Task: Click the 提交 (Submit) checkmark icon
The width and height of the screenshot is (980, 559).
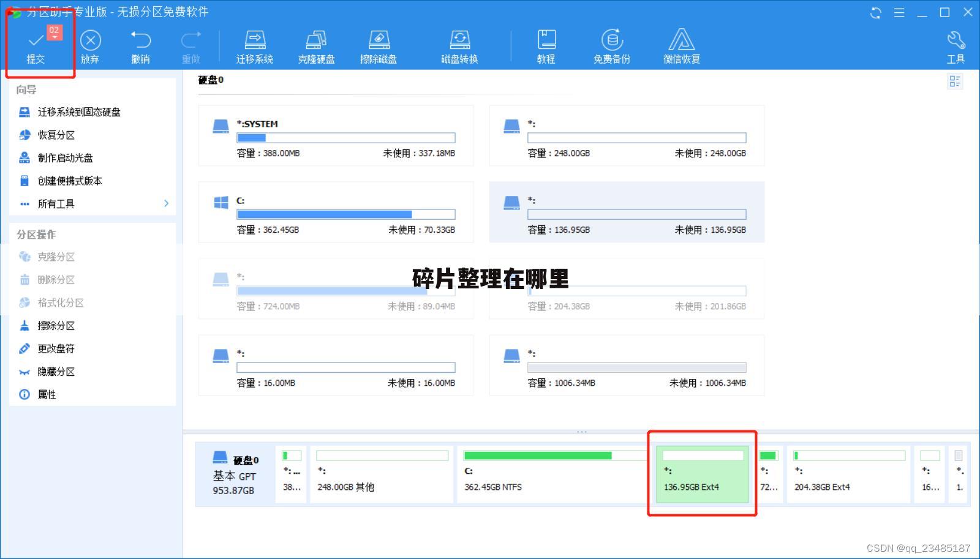Action: pos(36,41)
